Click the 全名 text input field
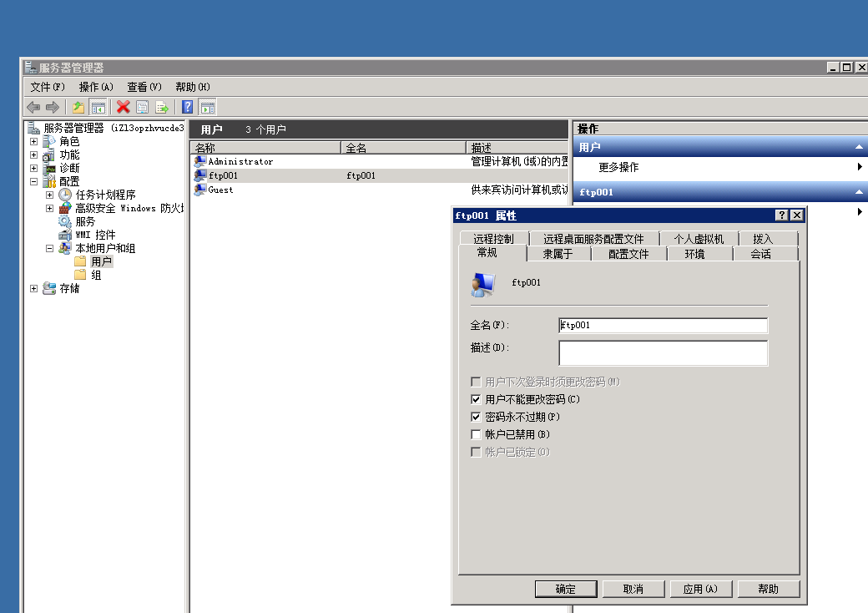The image size is (868, 613). point(663,325)
